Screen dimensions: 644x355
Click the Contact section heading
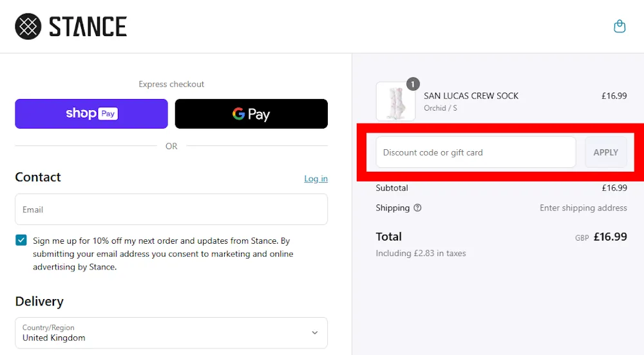(38, 177)
